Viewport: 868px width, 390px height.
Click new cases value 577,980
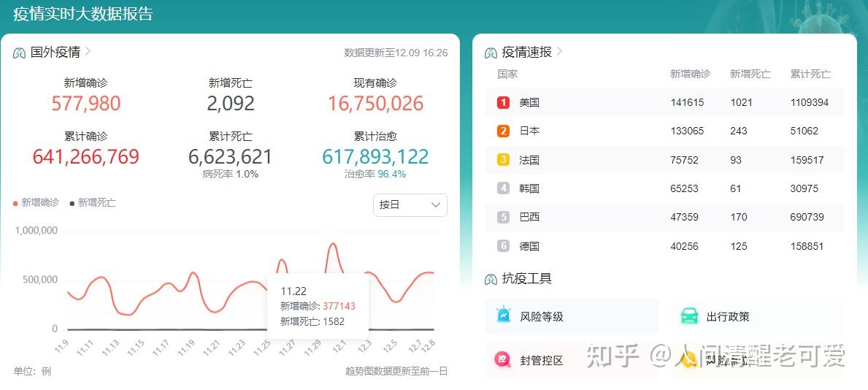point(86,104)
